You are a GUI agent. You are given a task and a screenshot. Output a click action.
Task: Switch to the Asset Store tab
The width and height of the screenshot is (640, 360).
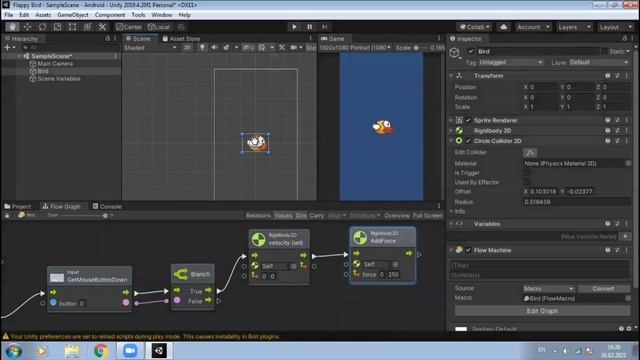[x=181, y=38]
